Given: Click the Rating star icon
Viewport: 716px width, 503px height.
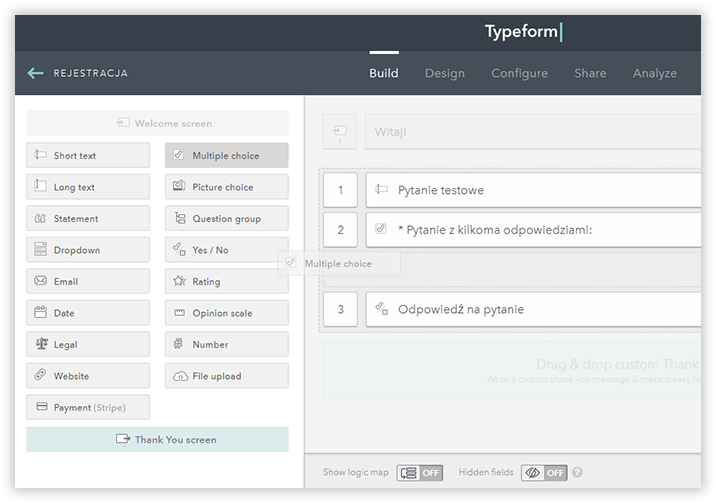Looking at the screenshot, I should [179, 280].
